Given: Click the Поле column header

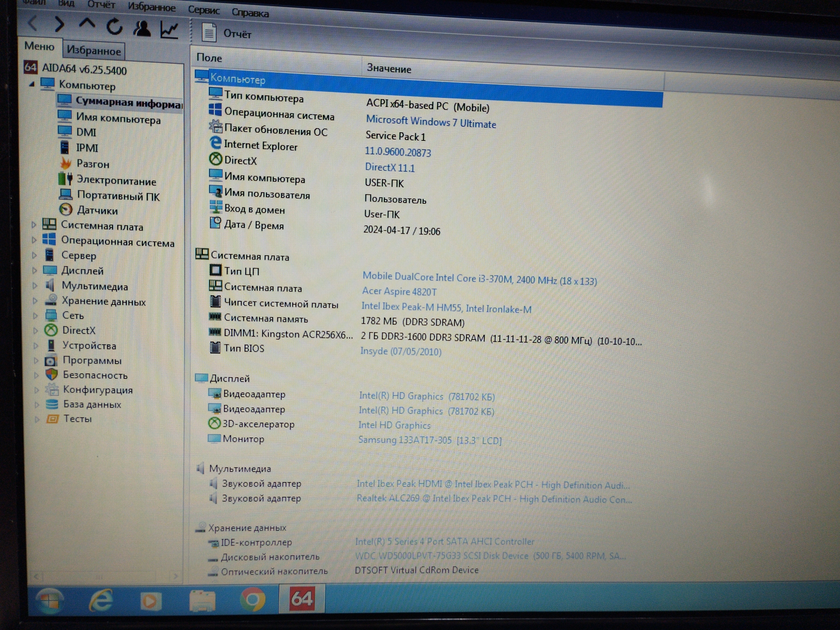Looking at the screenshot, I should [x=209, y=58].
